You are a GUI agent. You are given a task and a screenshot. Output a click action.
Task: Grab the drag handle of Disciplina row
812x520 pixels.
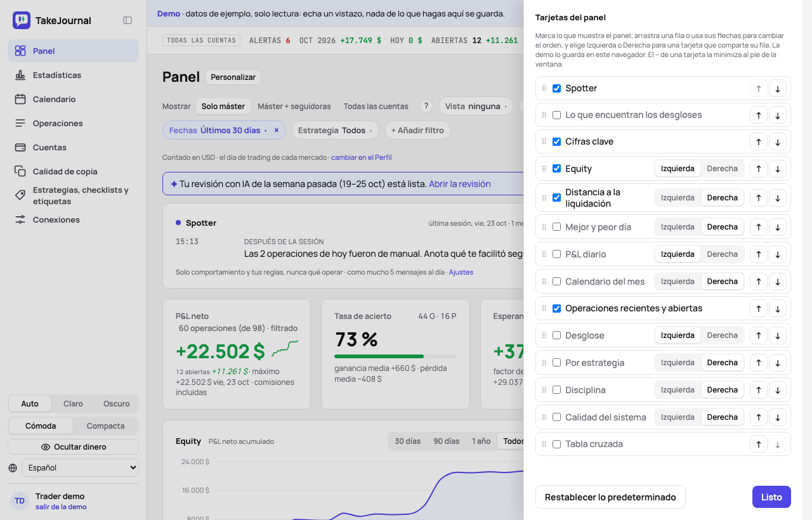coord(544,390)
